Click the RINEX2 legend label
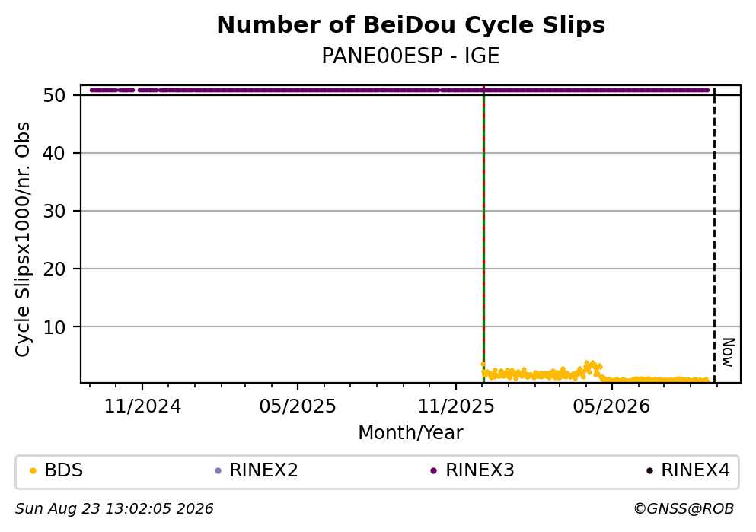 pos(263,470)
